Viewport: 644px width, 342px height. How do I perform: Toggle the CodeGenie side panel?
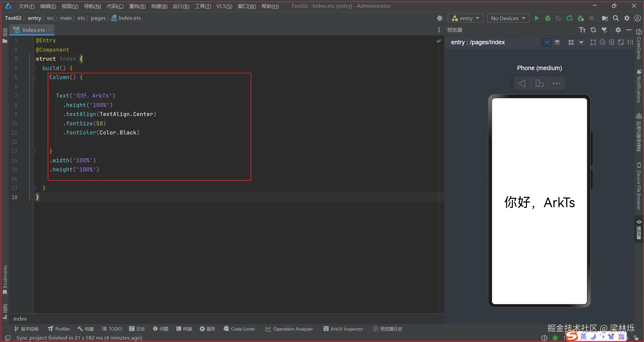(639, 44)
